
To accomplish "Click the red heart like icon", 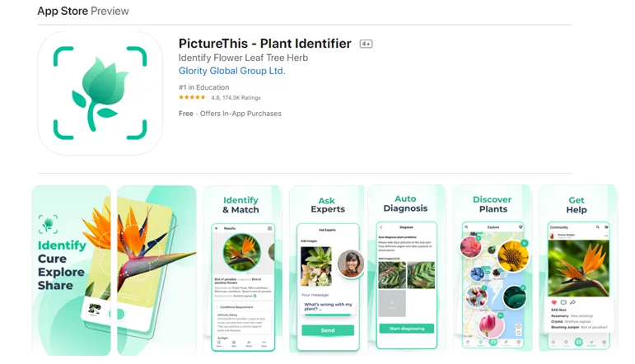I will click(554, 302).
